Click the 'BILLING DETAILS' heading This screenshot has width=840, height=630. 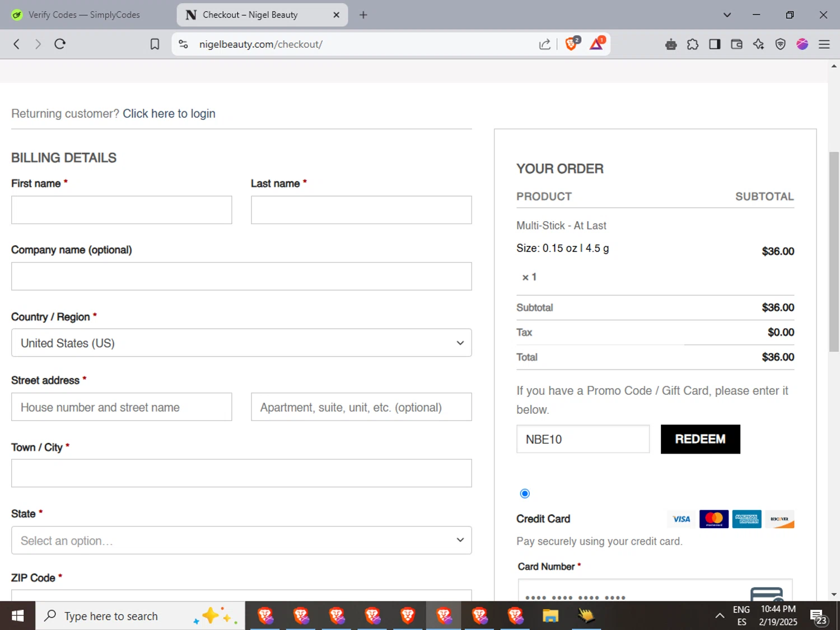click(x=64, y=158)
